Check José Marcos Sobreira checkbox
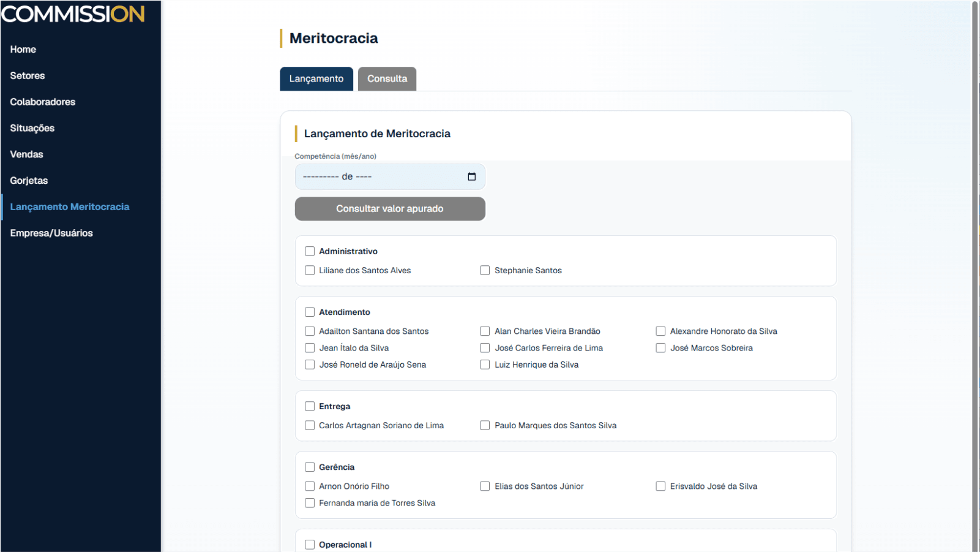The height and width of the screenshot is (552, 980). (660, 348)
